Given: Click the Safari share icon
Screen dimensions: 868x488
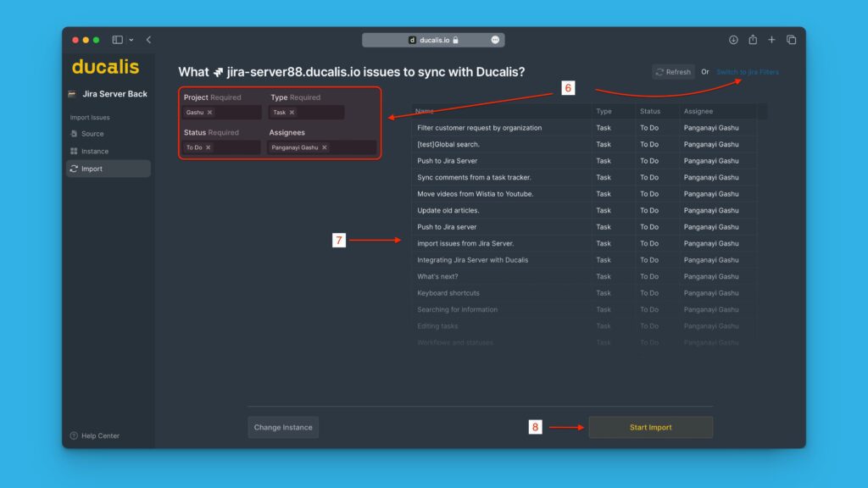Looking at the screenshot, I should (753, 40).
